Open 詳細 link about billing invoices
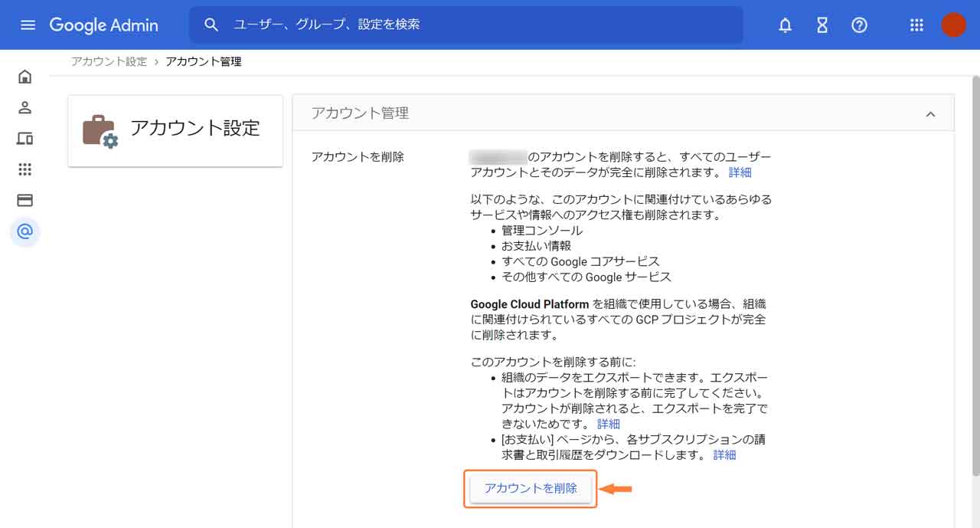The height and width of the screenshot is (528, 980). point(724,455)
